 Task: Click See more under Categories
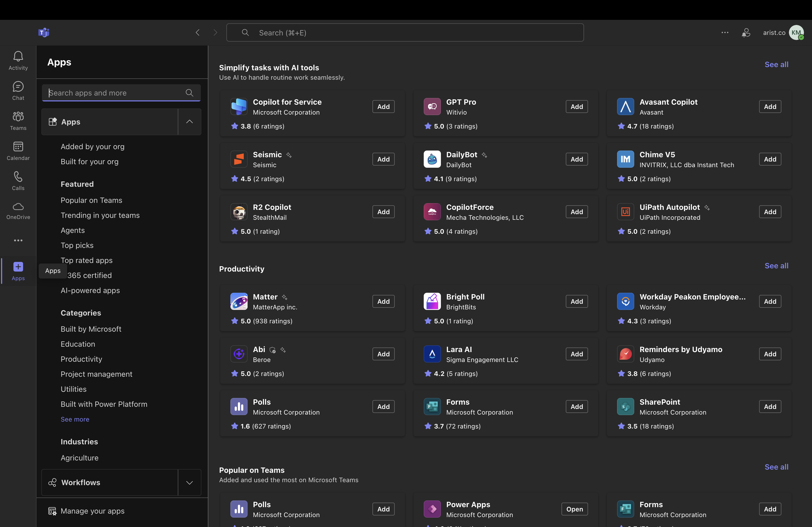(75, 419)
